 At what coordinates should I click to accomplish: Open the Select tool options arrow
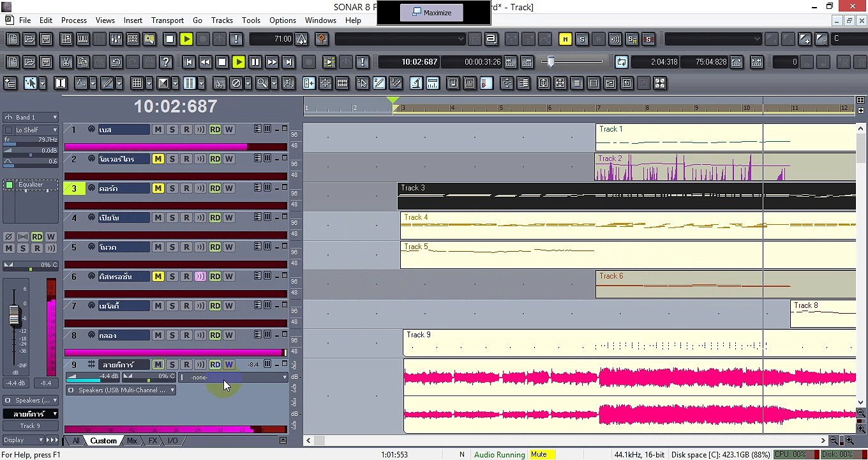click(x=43, y=83)
